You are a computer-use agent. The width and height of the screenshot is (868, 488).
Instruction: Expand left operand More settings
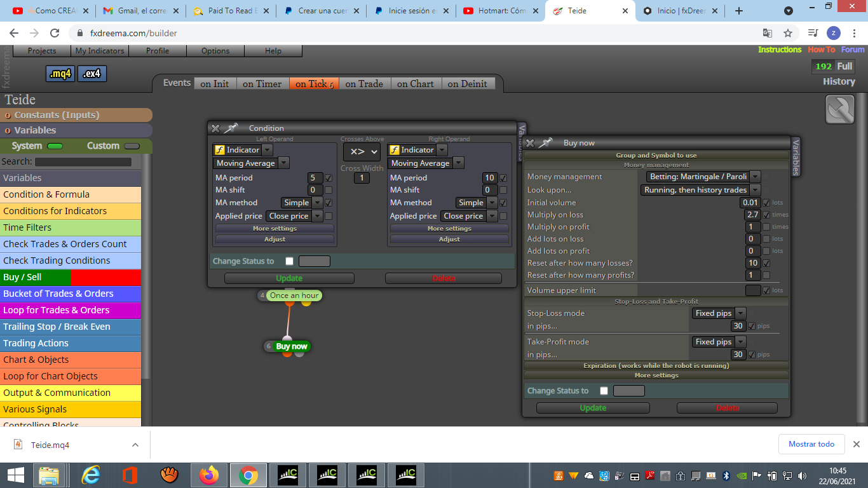coord(275,229)
